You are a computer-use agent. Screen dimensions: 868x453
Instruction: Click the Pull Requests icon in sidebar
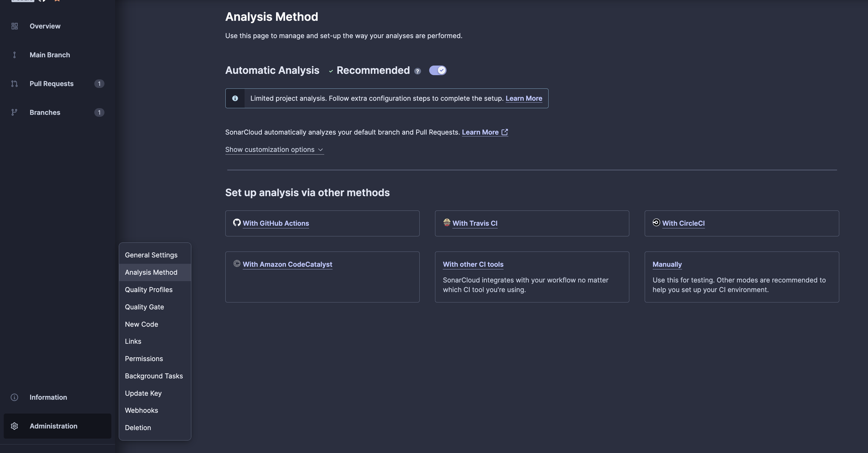(14, 84)
